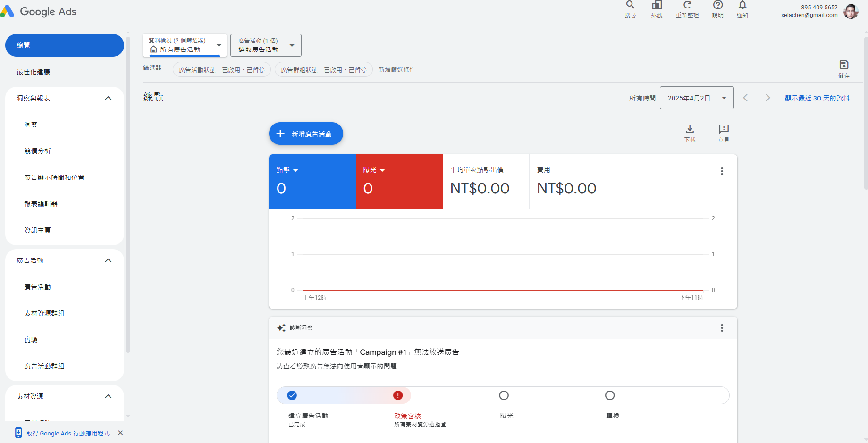Open the search (搜尋) icon
Viewport: 868px width, 443px height.
coord(630,9)
